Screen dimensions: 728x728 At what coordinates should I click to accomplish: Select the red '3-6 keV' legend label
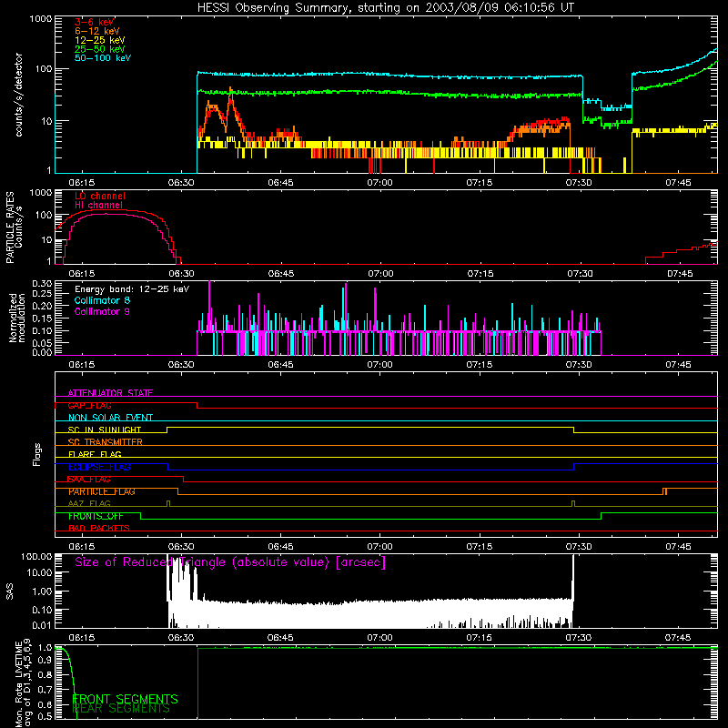[95, 22]
